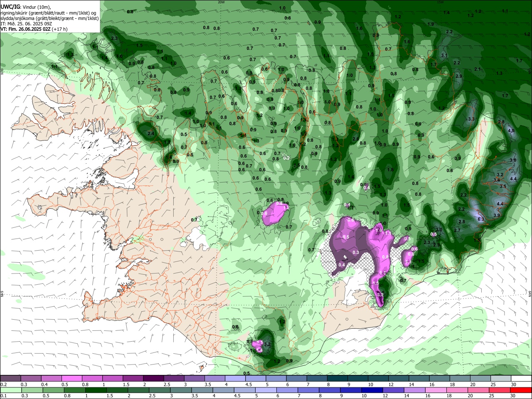This screenshot has width=532, height=399.
Task: Click the 2.9 precipitation value in the northeast
Action: click(459, 76)
